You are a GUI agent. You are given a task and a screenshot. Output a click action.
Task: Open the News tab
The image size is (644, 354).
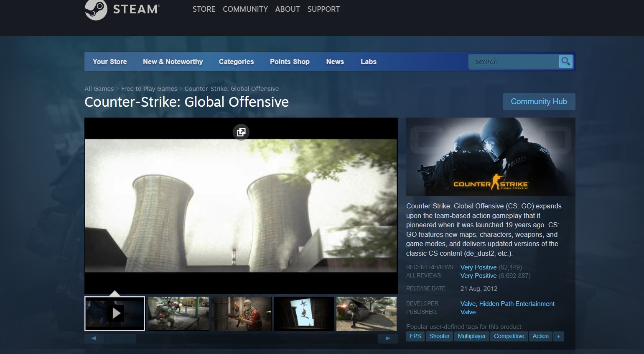pos(335,62)
